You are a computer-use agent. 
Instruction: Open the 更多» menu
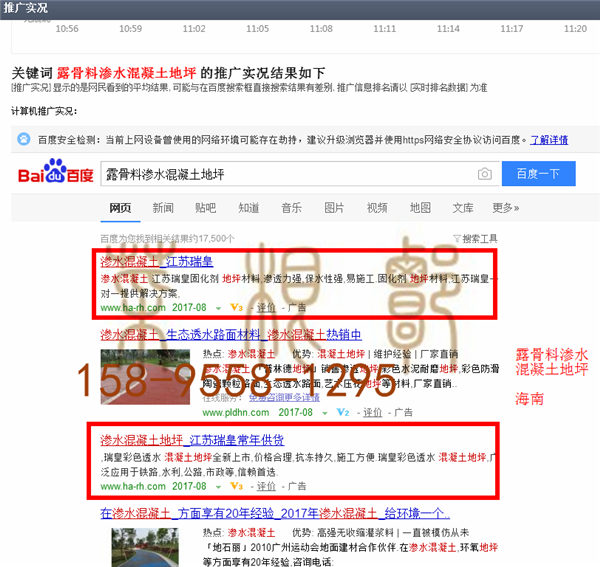pyautogui.click(x=505, y=208)
